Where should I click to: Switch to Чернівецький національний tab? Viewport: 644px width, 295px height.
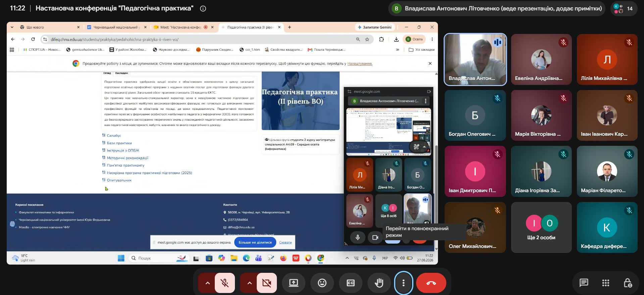point(117,27)
